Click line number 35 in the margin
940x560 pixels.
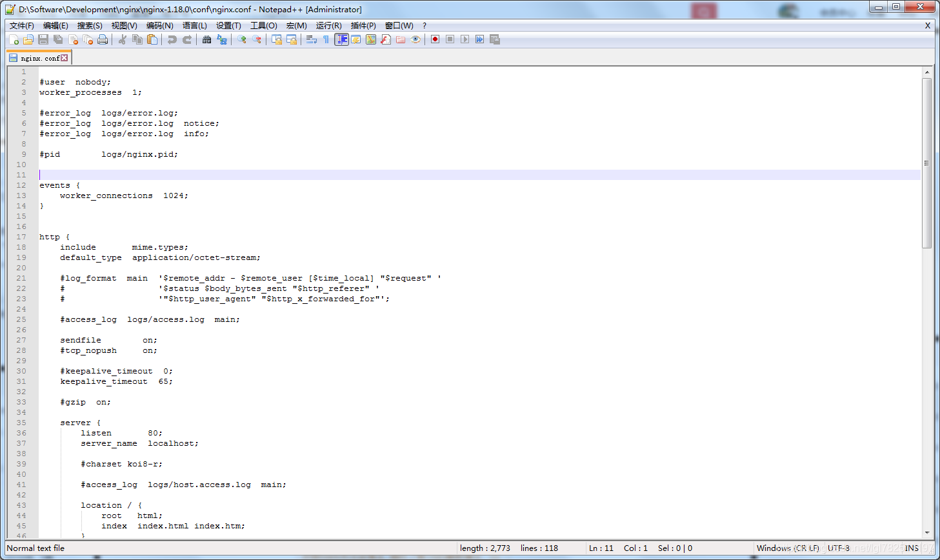(x=21, y=423)
